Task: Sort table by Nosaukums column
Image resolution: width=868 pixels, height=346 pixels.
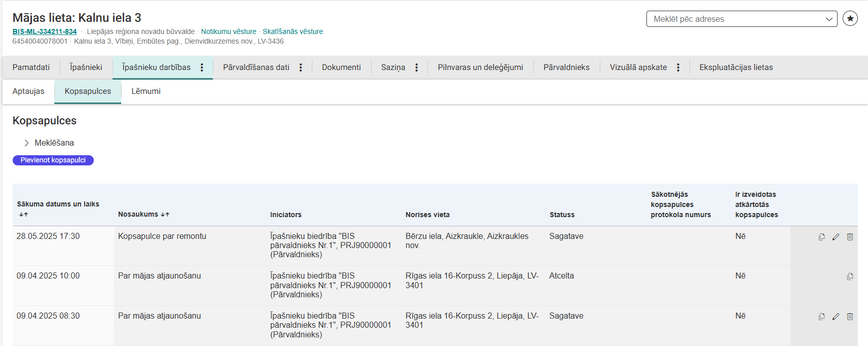Action: click(165, 215)
